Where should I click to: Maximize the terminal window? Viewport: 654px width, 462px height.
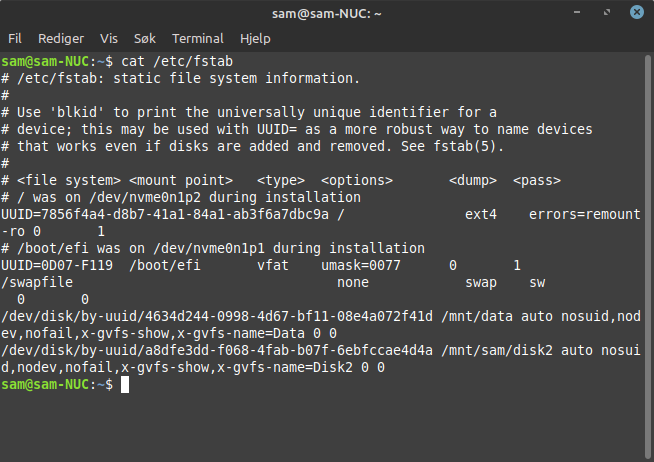(x=607, y=12)
